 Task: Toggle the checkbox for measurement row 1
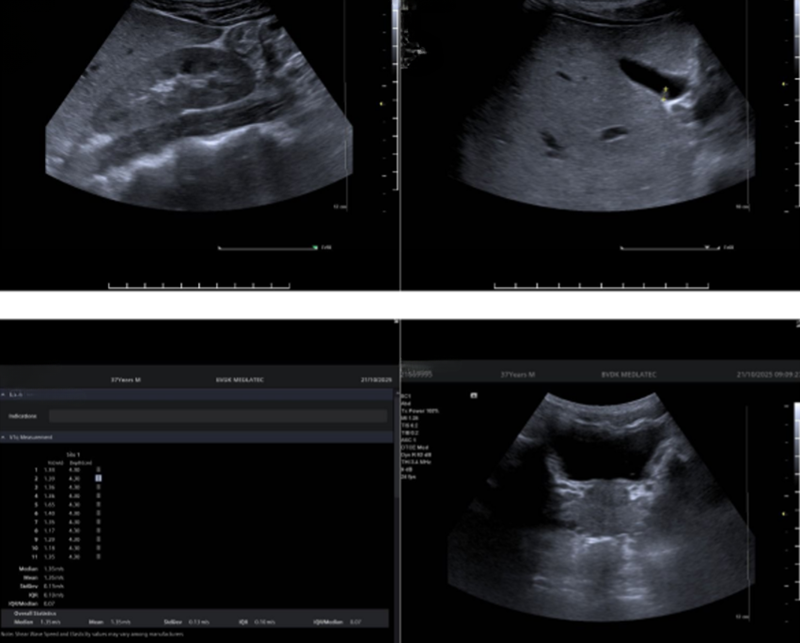point(98,470)
